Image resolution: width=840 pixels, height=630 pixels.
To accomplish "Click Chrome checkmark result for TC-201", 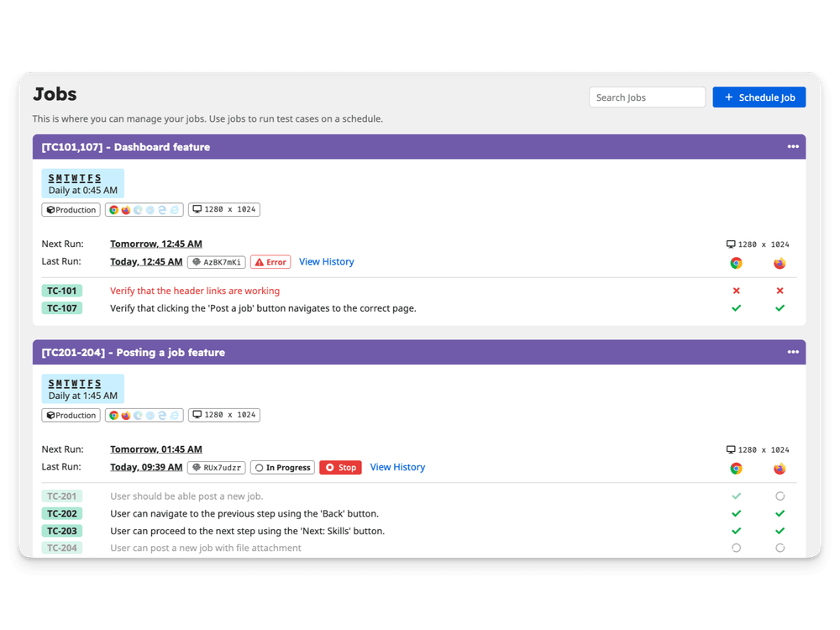I will pyautogui.click(x=736, y=496).
